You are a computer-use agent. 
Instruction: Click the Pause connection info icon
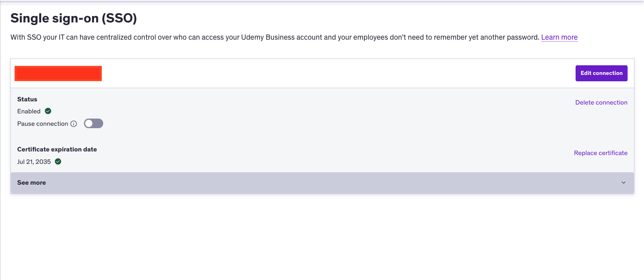74,124
